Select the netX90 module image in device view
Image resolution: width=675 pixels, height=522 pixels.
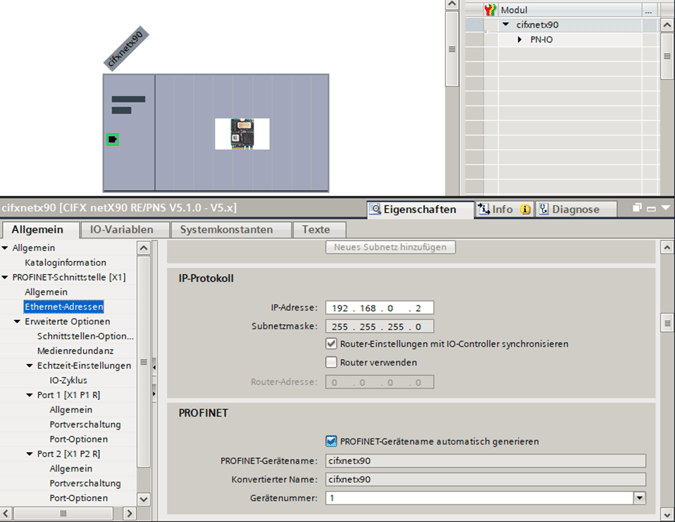click(242, 133)
